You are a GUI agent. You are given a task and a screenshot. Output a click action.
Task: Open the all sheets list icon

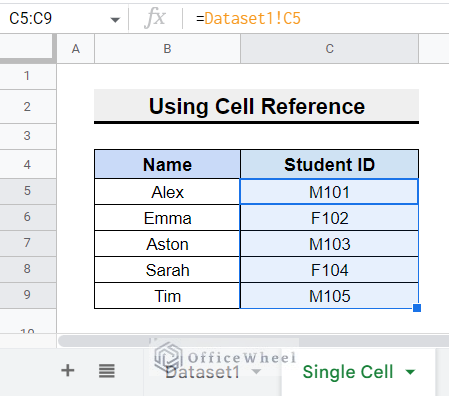point(107,371)
